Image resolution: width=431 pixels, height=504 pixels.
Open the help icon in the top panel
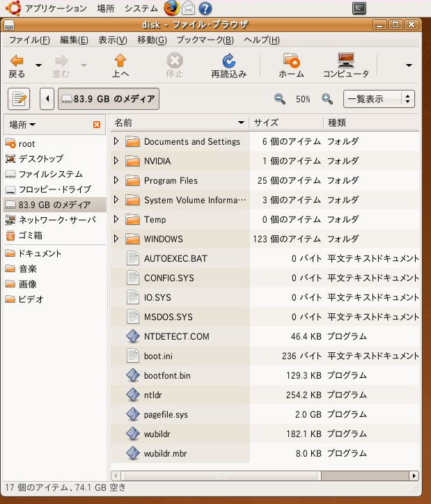click(205, 8)
